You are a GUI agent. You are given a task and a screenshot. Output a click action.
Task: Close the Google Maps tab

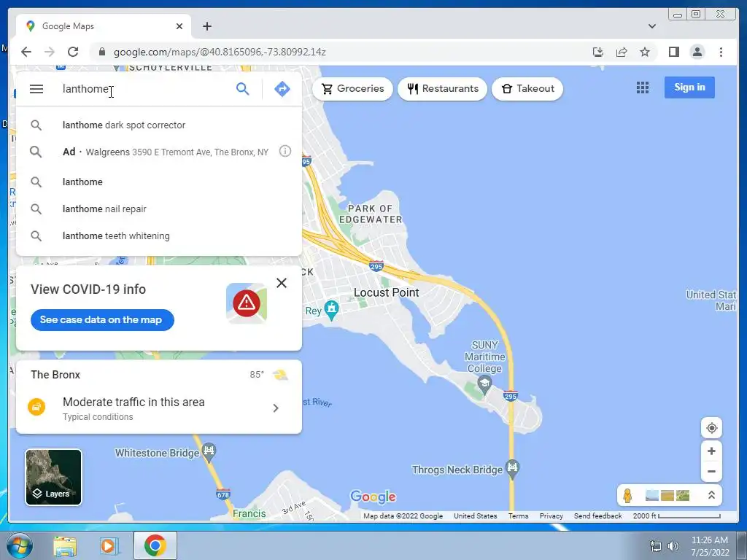[x=179, y=26]
